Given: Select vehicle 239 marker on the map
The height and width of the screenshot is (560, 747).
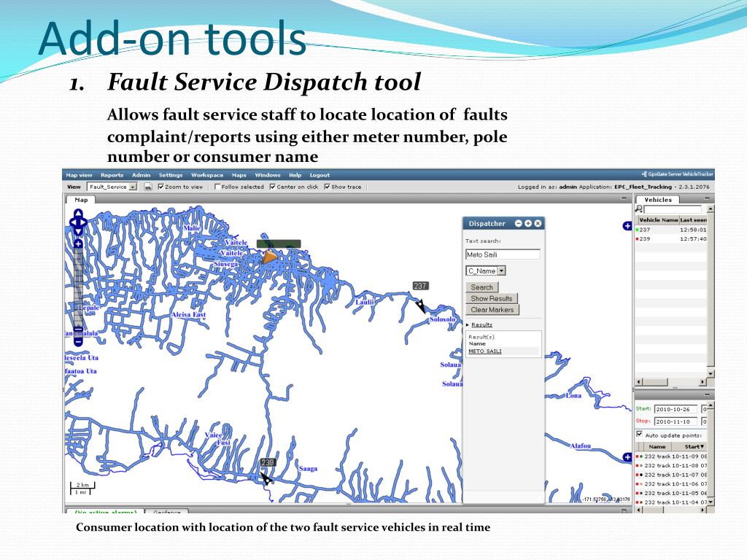Looking at the screenshot, I should (267, 478).
